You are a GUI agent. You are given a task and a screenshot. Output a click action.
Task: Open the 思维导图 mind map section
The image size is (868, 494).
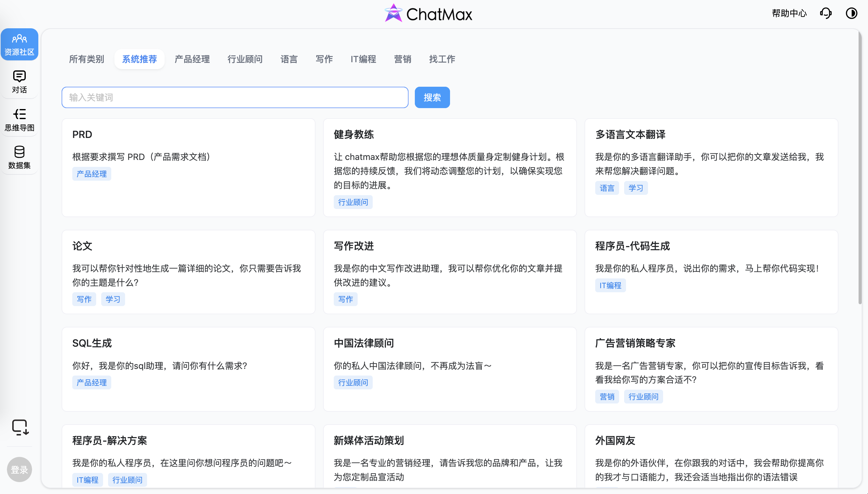[19, 120]
